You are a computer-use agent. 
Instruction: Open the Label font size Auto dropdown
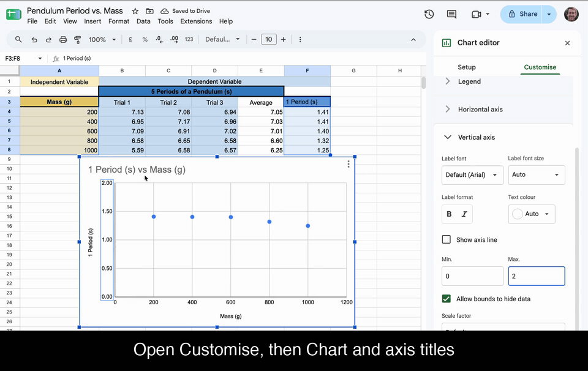(537, 175)
